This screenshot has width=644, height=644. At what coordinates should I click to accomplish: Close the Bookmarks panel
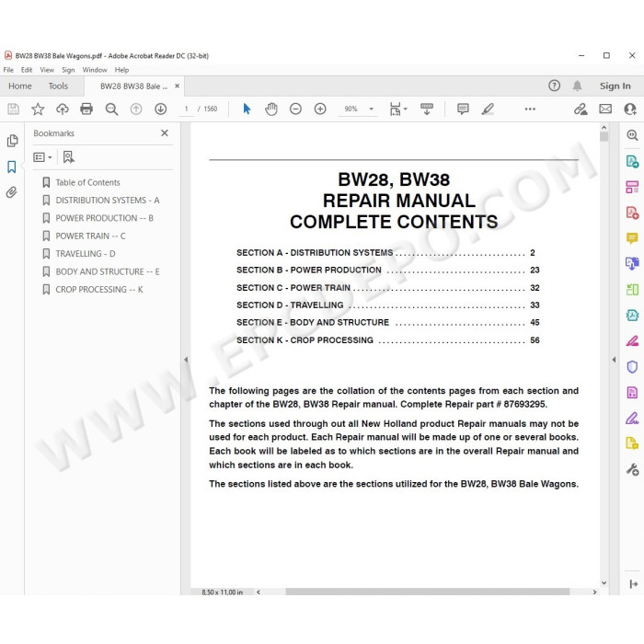(165, 133)
